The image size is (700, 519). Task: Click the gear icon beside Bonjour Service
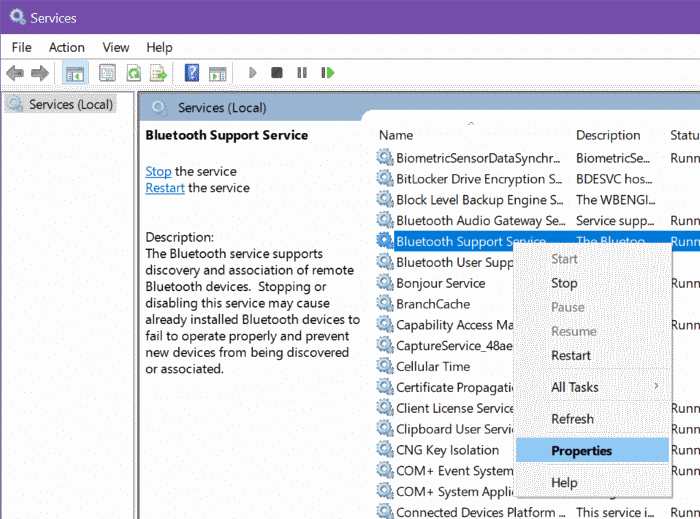(384, 282)
